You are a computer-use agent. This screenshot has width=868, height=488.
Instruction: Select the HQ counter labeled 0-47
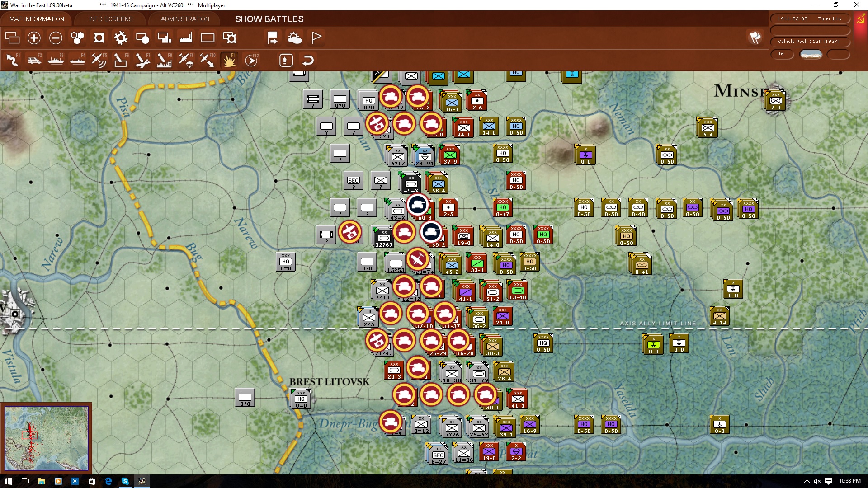[503, 208]
